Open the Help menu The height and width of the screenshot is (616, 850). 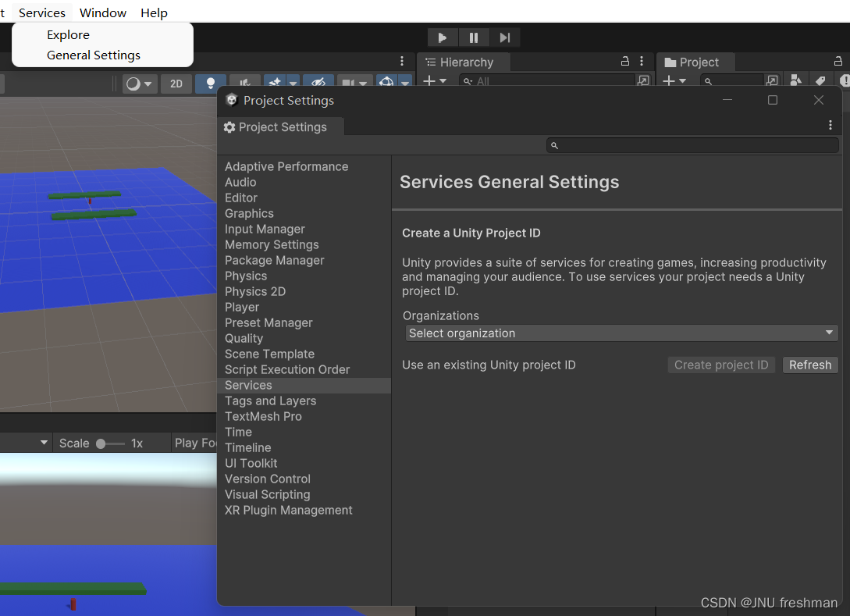[x=154, y=12]
